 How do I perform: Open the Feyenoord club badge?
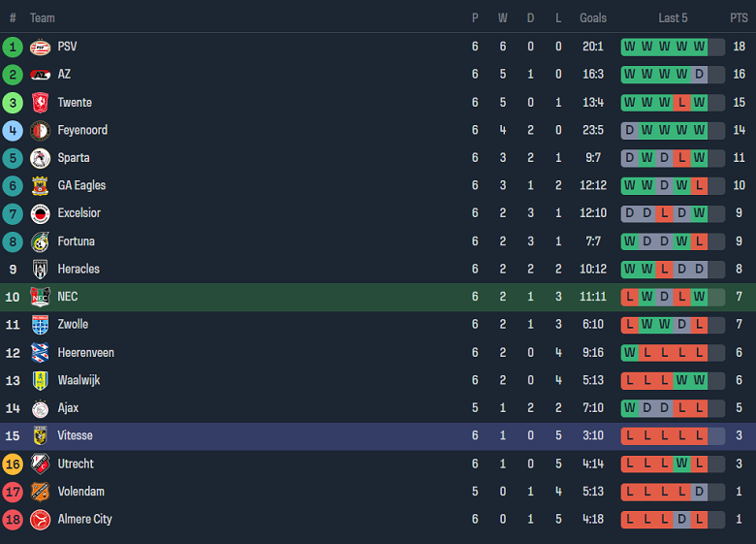40,130
